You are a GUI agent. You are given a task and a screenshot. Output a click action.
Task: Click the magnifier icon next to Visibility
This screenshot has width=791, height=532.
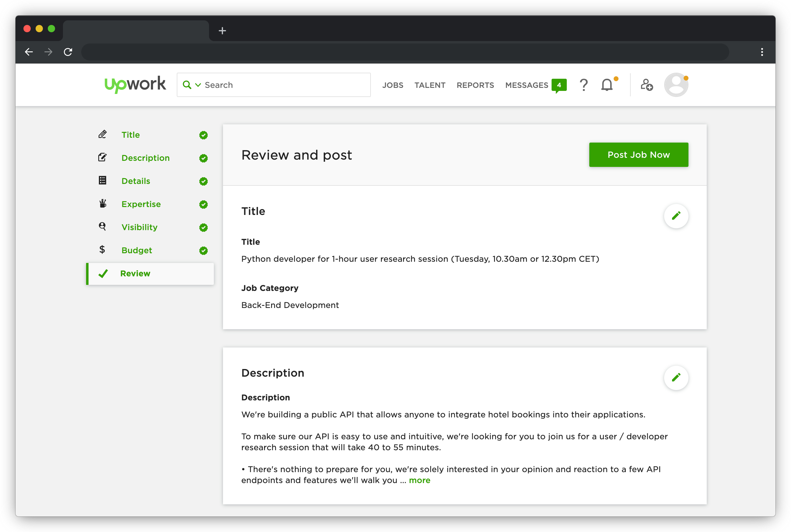pos(102,227)
